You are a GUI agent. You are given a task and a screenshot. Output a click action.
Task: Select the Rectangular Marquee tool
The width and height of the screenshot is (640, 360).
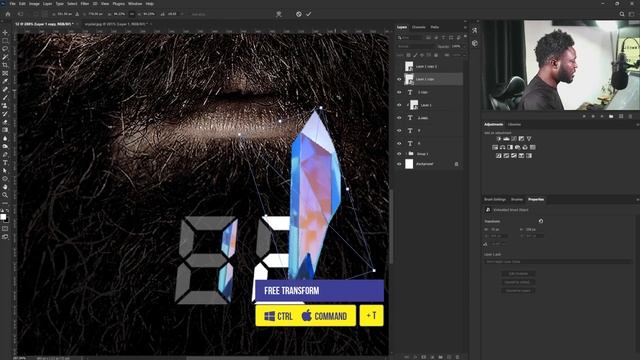[5, 41]
